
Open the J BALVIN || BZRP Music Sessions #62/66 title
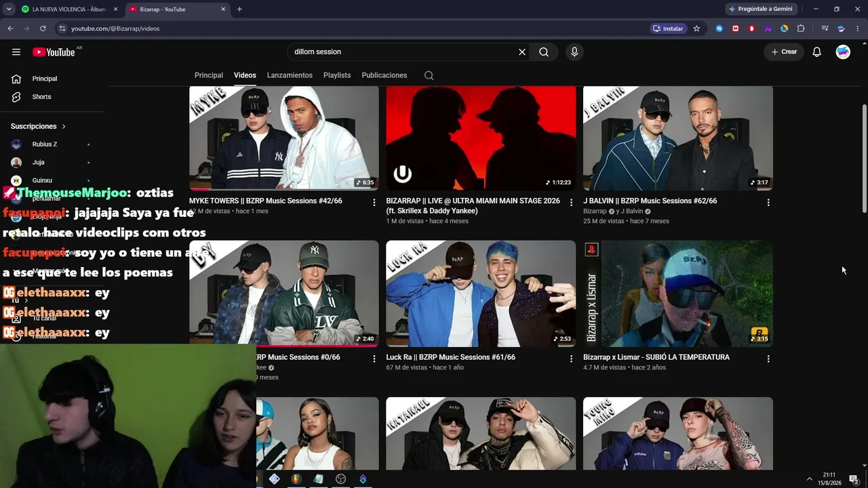650,201
